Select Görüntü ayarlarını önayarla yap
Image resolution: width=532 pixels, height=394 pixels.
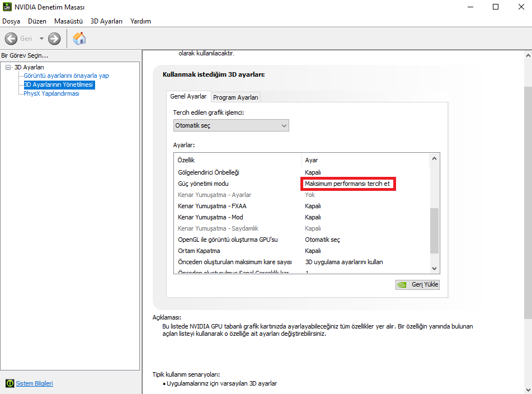coord(66,76)
